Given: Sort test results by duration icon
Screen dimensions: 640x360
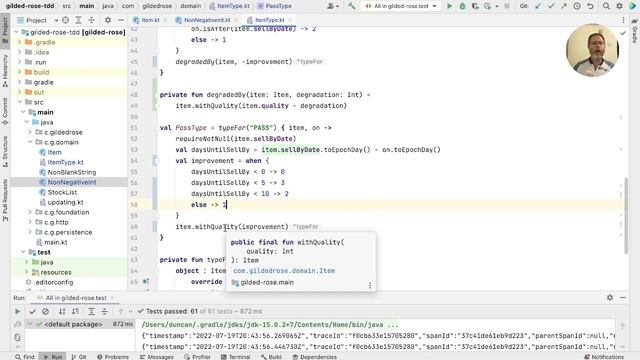Looking at the screenshot, I should 76,311.
